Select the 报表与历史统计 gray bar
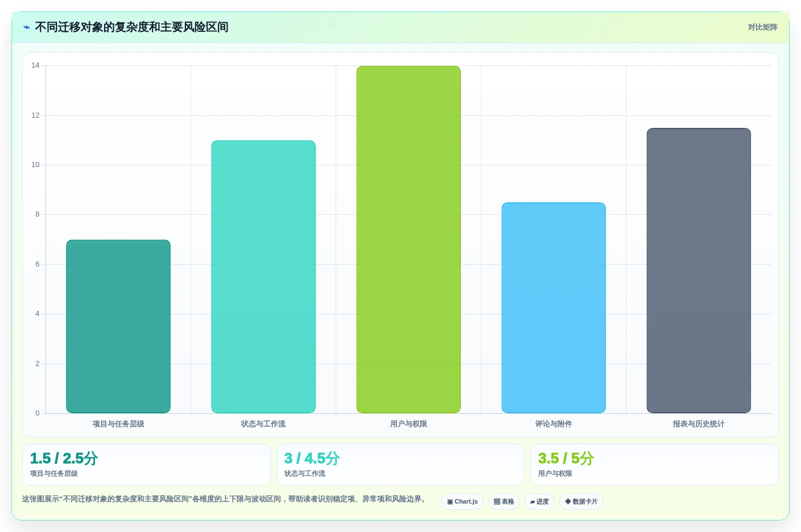Screen dimensions: 801x532 tap(699, 271)
